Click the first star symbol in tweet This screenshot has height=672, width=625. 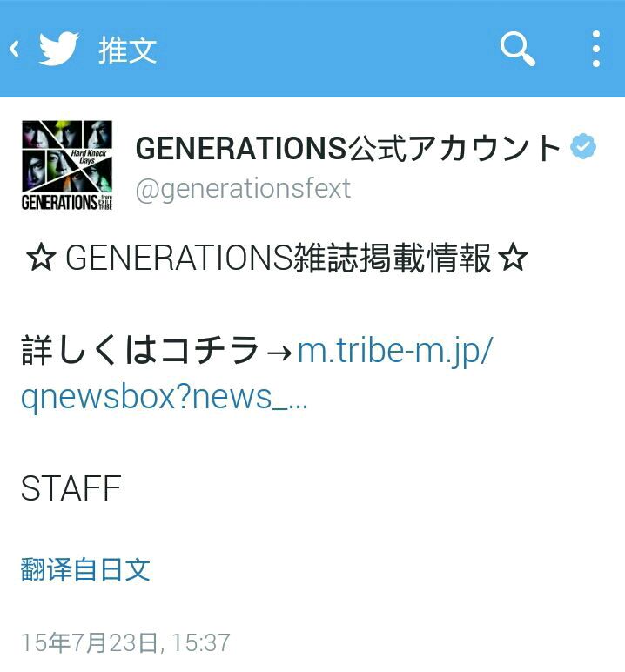tap(41, 258)
